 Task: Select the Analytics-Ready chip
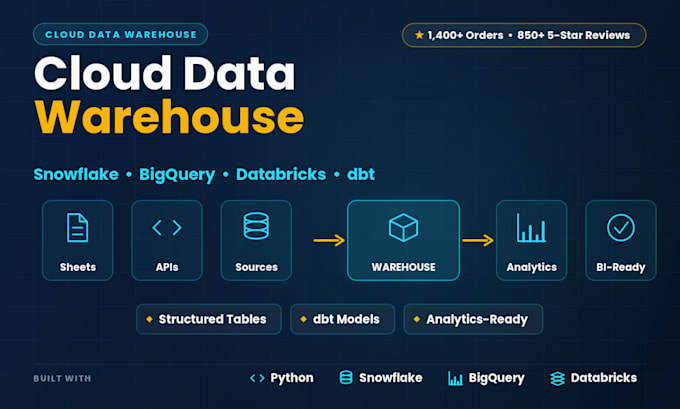coord(473,319)
